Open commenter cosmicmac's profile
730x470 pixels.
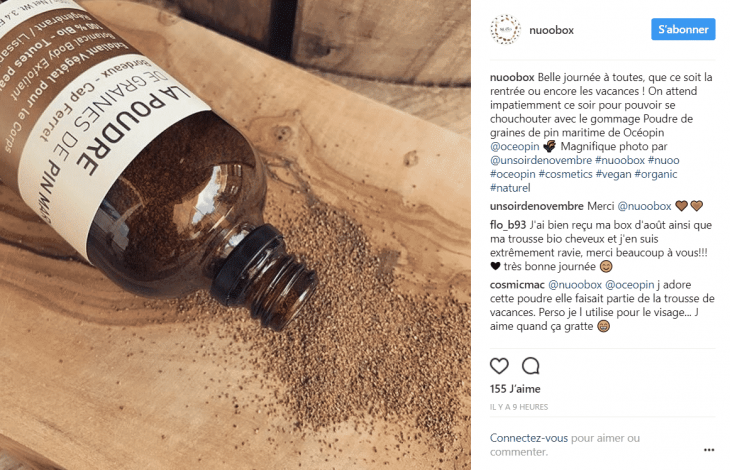pyautogui.click(x=517, y=285)
